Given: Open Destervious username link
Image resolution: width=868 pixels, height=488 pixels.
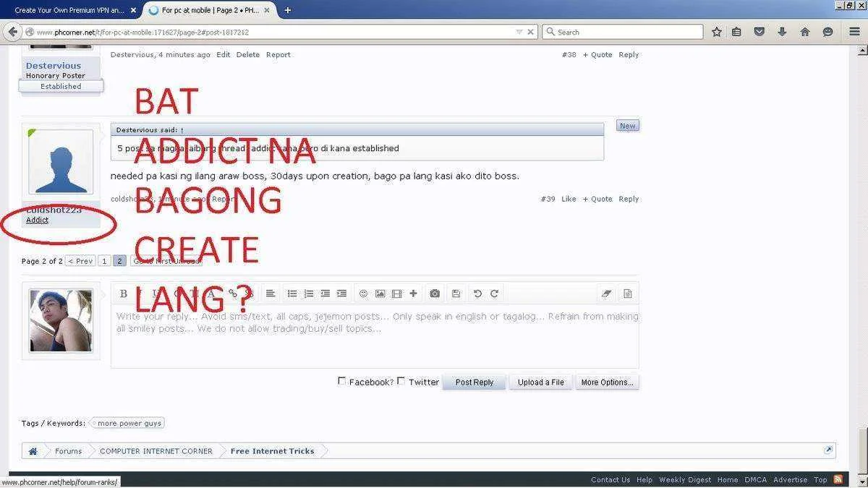Looking at the screenshot, I should pos(54,66).
